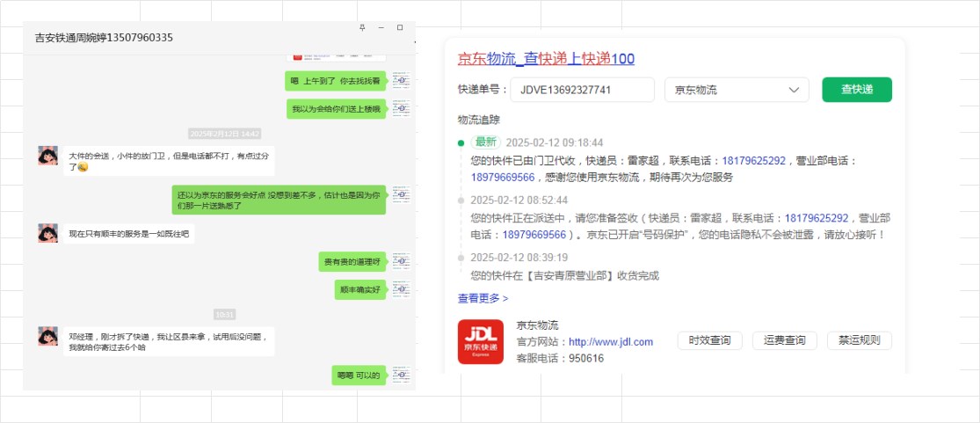Click the timestamp 2025年2月12日 14:42 in chat
980x423 pixels.
(224, 134)
